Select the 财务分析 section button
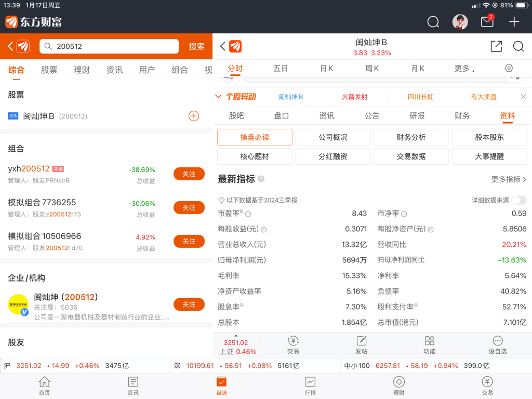 pos(411,137)
